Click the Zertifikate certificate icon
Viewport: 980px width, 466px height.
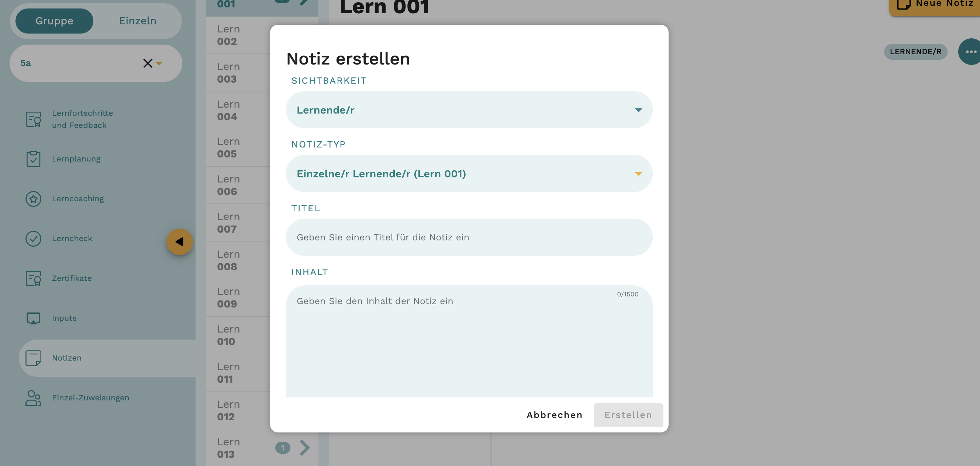(x=34, y=278)
